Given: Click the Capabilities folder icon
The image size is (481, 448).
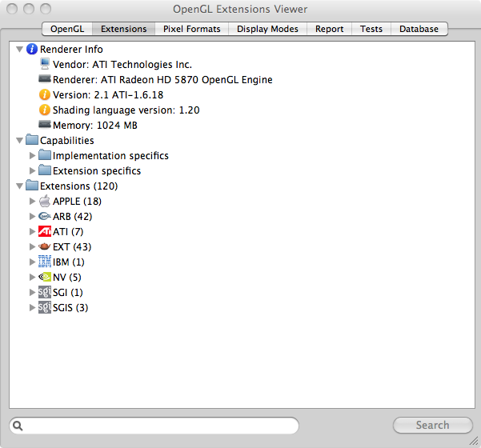Looking at the screenshot, I should pyautogui.click(x=32, y=139).
